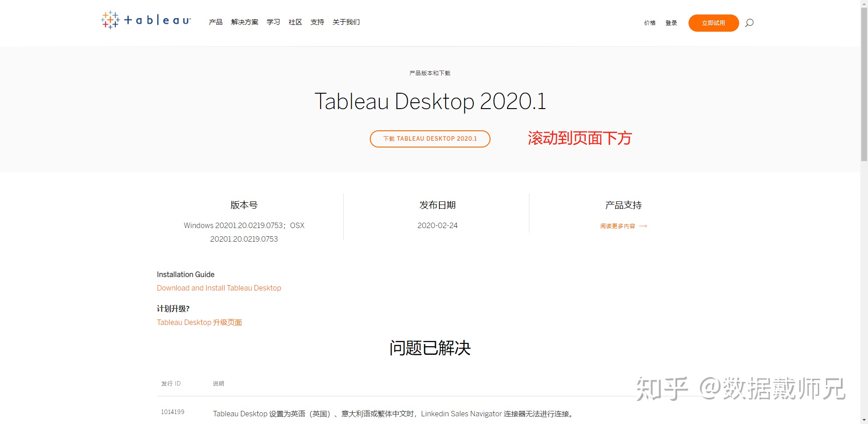Click the 产品版本和下载 breadcrumb text
Screen dimensions: 868x424
pyautogui.click(x=430, y=73)
